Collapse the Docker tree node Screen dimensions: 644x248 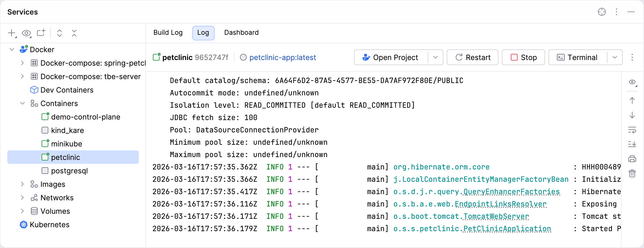point(12,50)
